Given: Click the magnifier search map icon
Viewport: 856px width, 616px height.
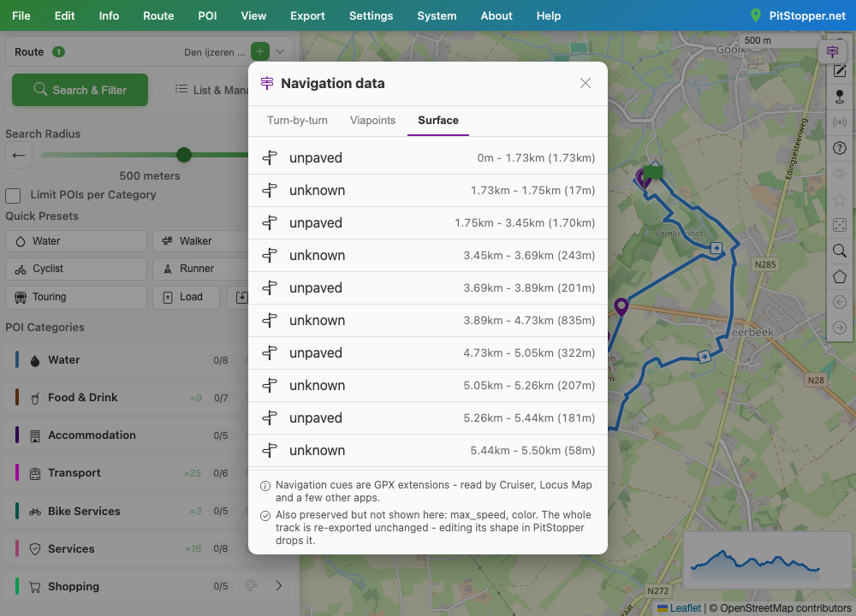Looking at the screenshot, I should pyautogui.click(x=840, y=251).
